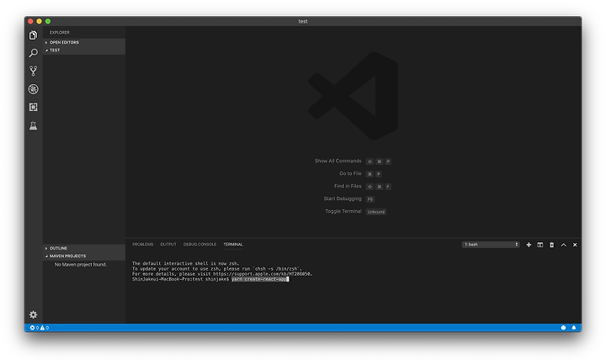The height and width of the screenshot is (364, 606).
Task: Open the feedback smiley in status bar
Action: coord(563,328)
